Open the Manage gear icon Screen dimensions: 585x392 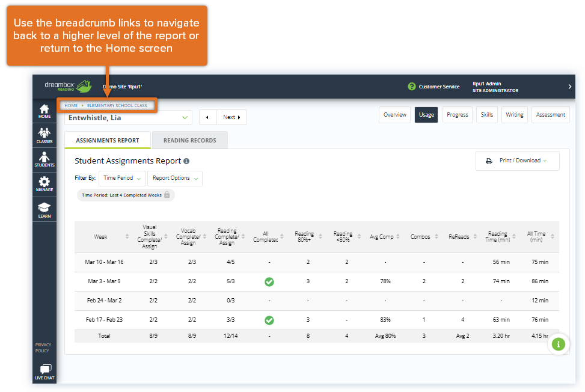[44, 184]
